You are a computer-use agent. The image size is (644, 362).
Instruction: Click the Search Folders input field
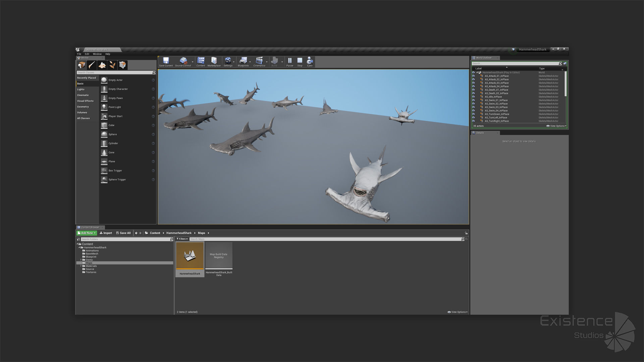coord(125,239)
